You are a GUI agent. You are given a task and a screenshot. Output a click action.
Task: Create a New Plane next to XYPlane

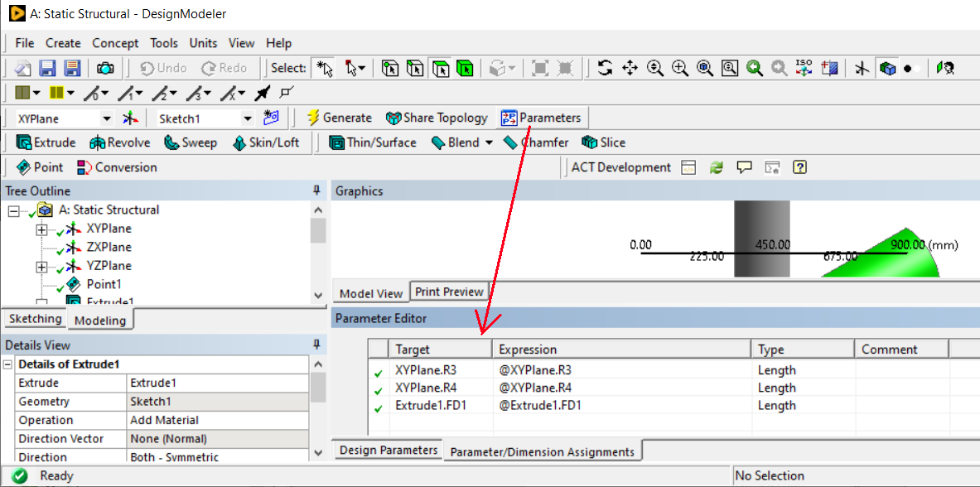(131, 118)
